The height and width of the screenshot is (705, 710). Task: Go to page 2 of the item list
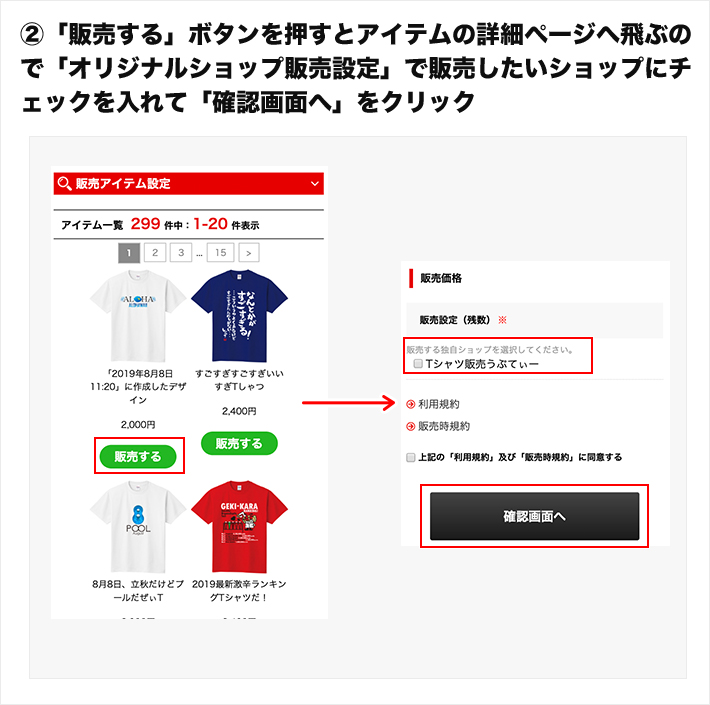pos(155,253)
